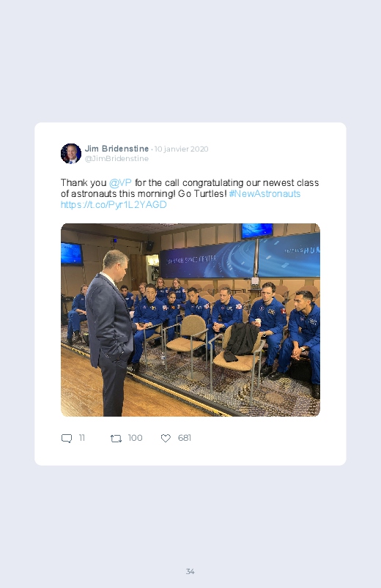Viewport: 381px width, 588px height.
Task: Click the like count 681
Action: coord(185,438)
